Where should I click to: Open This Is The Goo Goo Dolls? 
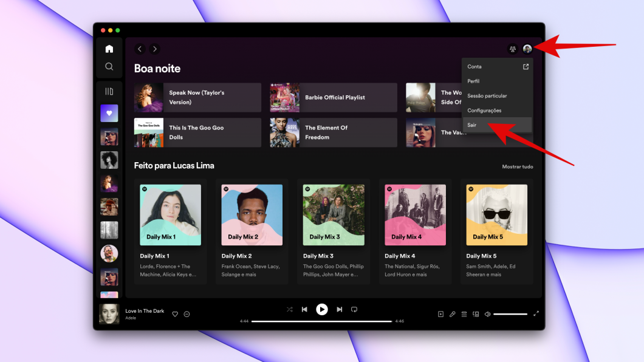click(197, 132)
